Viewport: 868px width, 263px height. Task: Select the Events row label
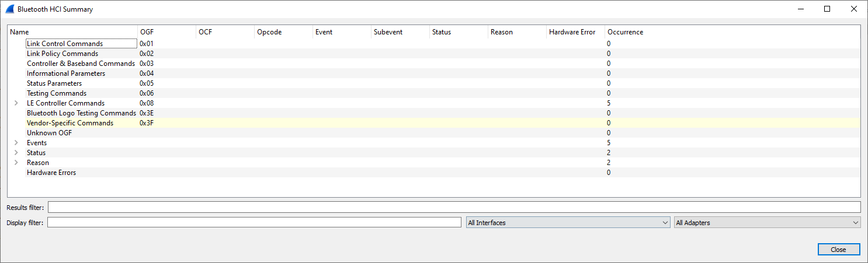(x=37, y=143)
